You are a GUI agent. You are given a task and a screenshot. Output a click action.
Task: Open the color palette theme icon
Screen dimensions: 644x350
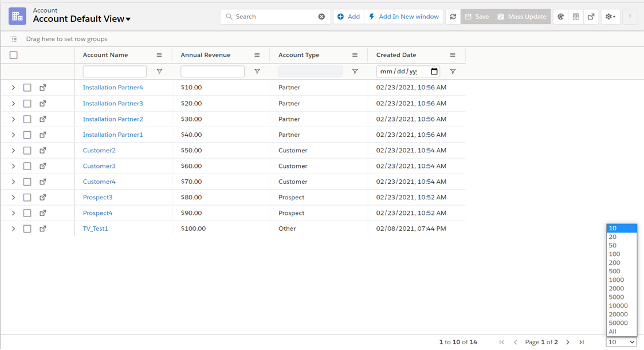tap(561, 17)
